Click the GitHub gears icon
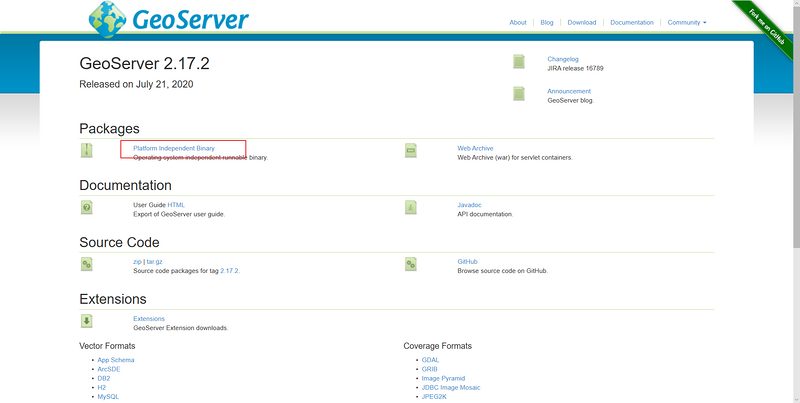The height and width of the screenshot is (403, 800). tap(411, 264)
